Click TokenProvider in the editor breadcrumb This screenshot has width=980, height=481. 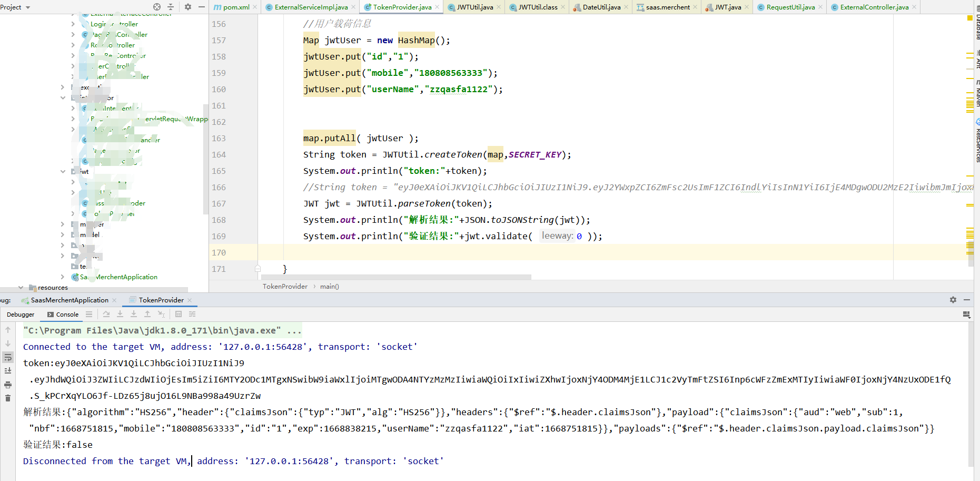(x=285, y=287)
